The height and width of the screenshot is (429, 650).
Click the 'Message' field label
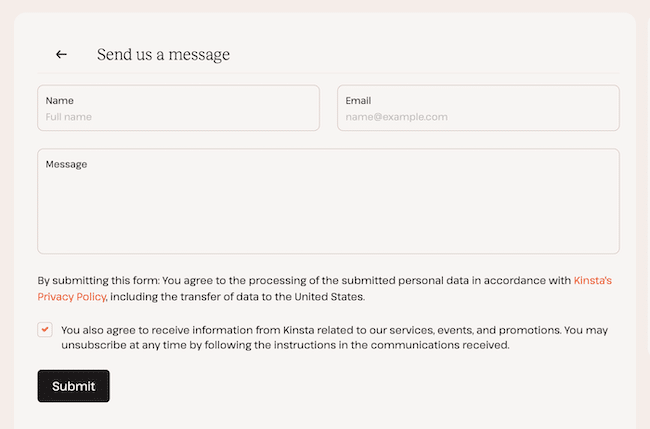click(66, 165)
